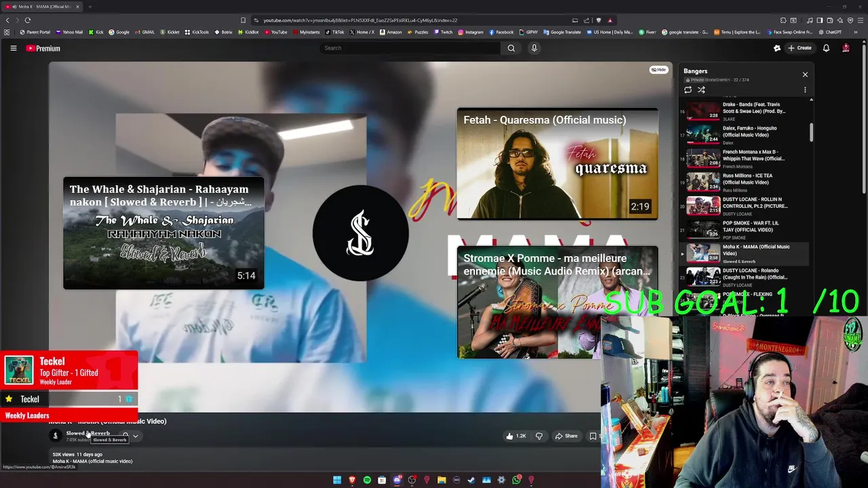The height and width of the screenshot is (488, 868).
Task: Open WhatsApp from taskbar
Action: (x=516, y=480)
